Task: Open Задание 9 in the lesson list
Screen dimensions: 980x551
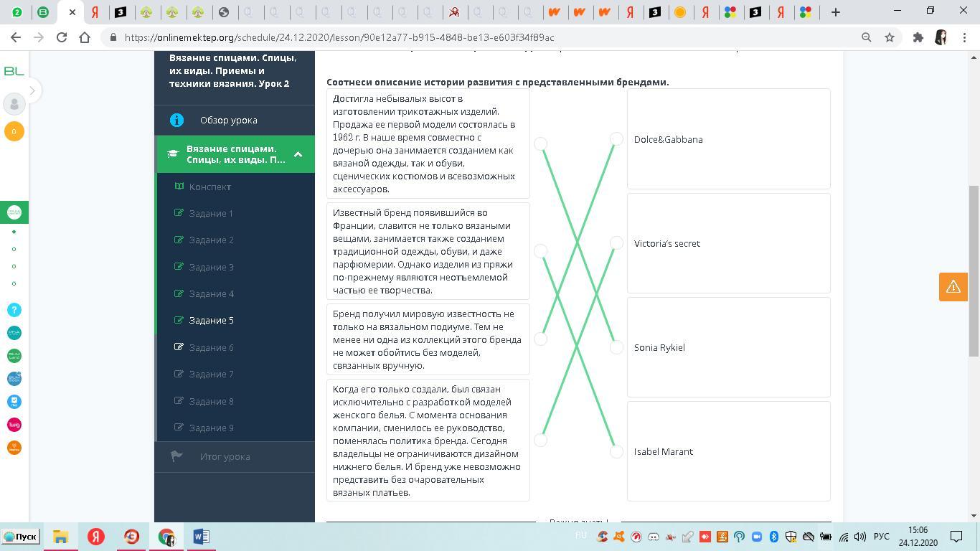Action: coord(211,428)
